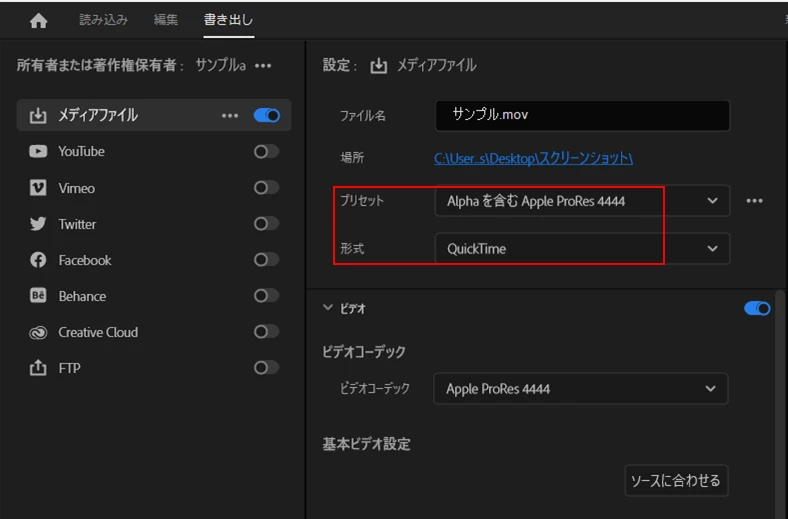Open options dots next to サンプルa owner
The height and width of the screenshot is (519, 788).
click(x=263, y=66)
